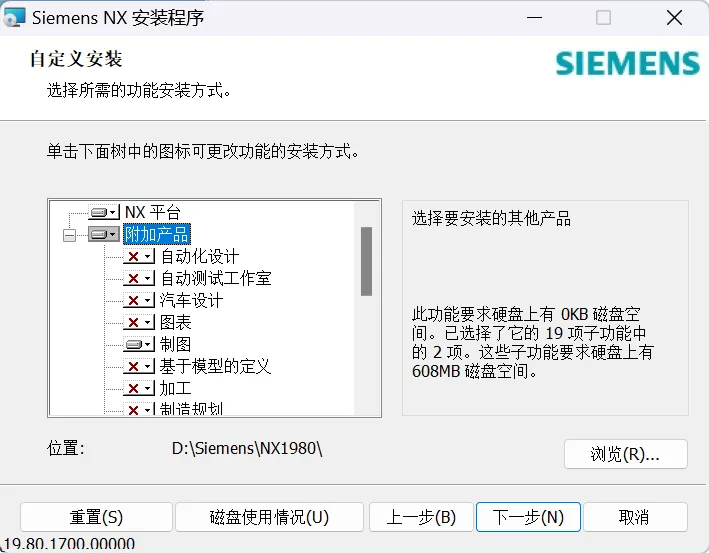Click the feature tree vertical scrollbar thumb
This screenshot has height=553, width=709.
coord(366,261)
